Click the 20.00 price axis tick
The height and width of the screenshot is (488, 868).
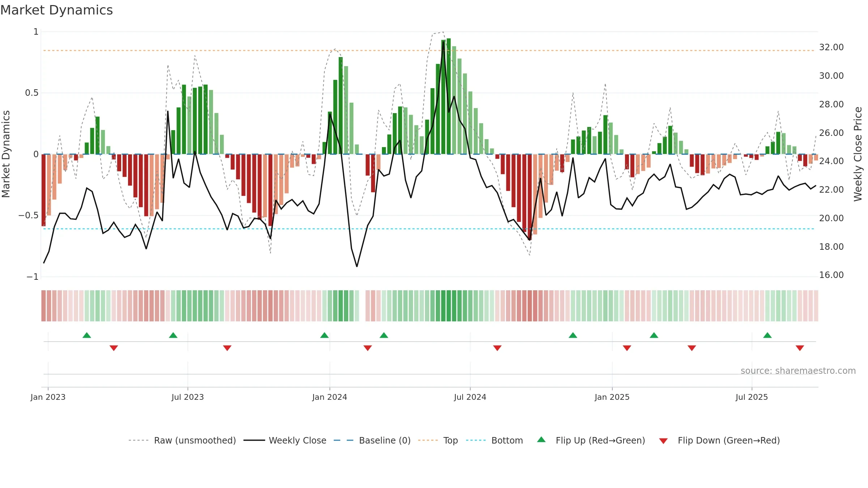831,218
